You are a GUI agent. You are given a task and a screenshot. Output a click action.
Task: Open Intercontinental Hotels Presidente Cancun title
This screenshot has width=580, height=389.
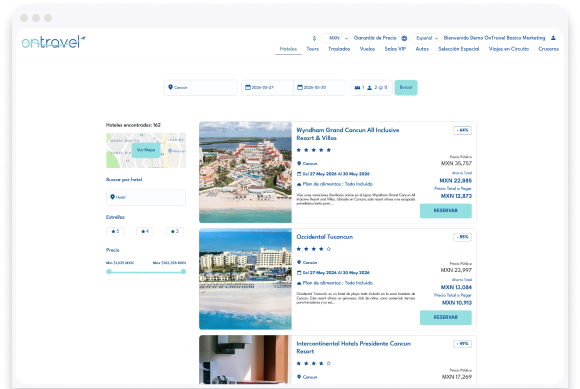click(x=353, y=347)
